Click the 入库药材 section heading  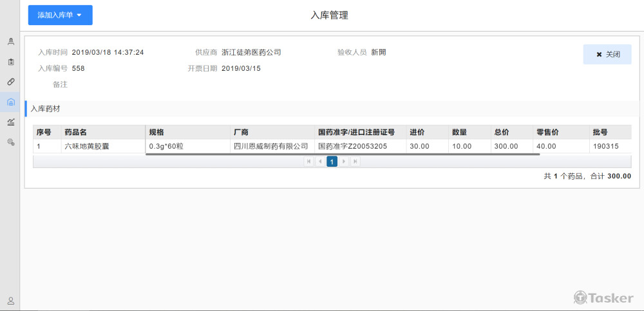pos(46,109)
